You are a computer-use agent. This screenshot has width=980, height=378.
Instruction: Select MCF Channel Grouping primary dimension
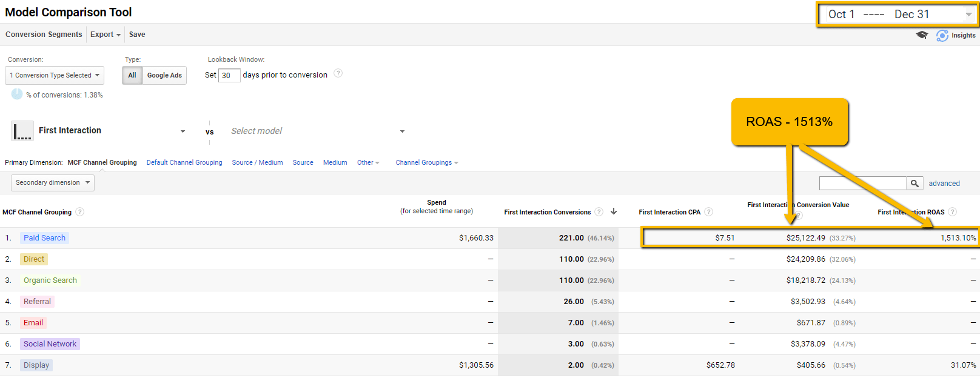[x=102, y=162]
